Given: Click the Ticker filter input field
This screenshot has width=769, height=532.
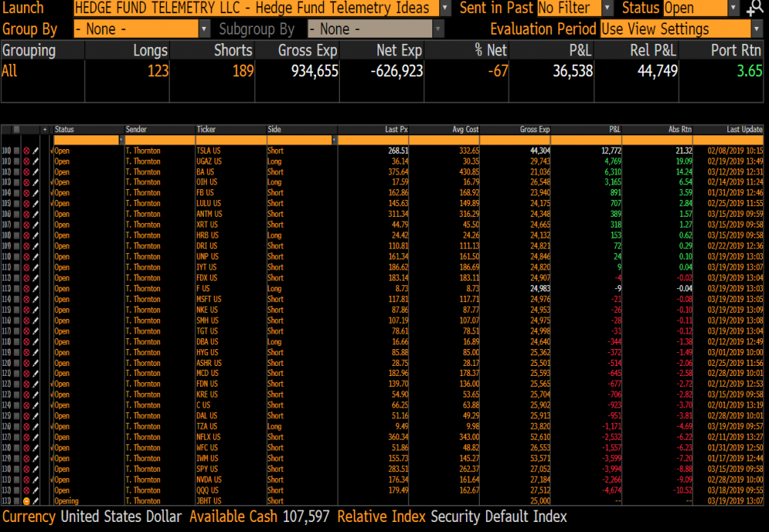Looking at the screenshot, I should pyautogui.click(x=231, y=140).
